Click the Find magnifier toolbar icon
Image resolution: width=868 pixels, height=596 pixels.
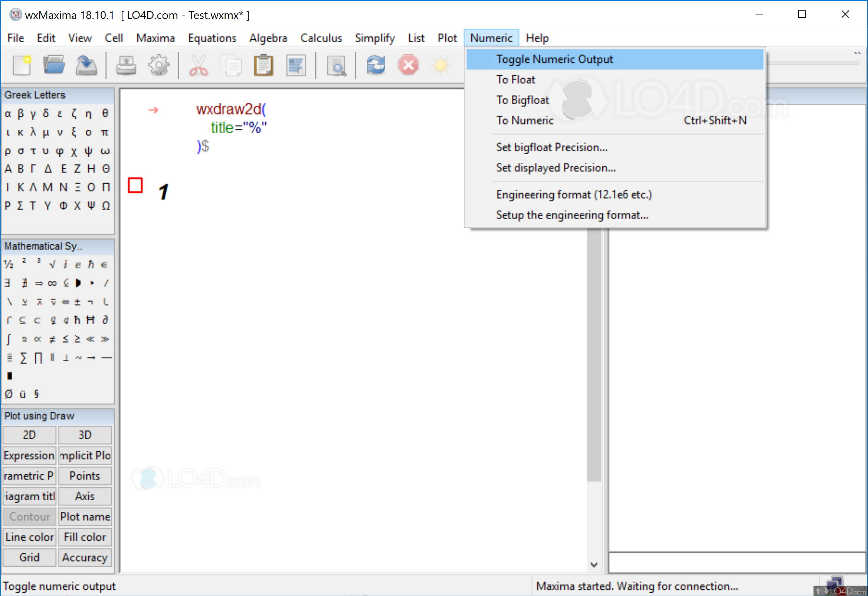click(337, 66)
